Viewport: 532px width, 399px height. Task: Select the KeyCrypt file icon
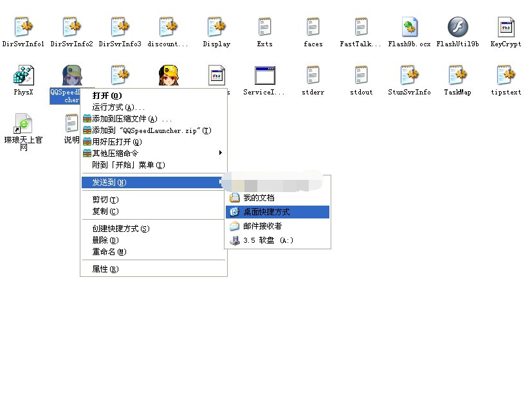pyautogui.click(x=506, y=28)
